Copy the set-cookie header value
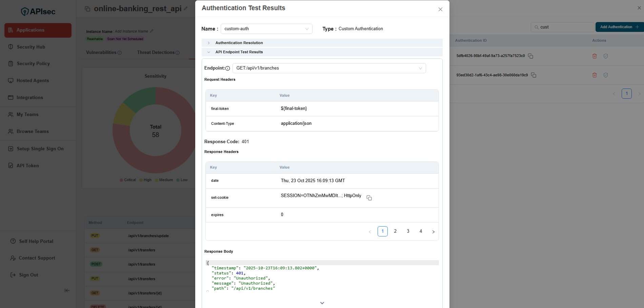Image resolution: width=644 pixels, height=308 pixels. tap(369, 197)
